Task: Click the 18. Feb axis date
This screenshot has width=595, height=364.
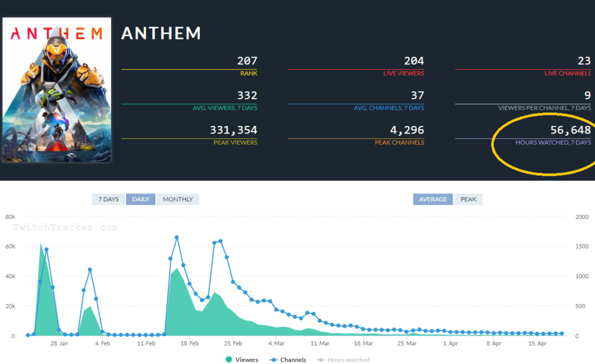Action: pyautogui.click(x=190, y=343)
